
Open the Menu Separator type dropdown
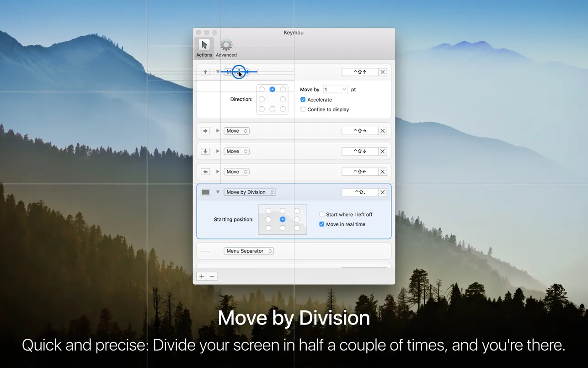coord(249,251)
